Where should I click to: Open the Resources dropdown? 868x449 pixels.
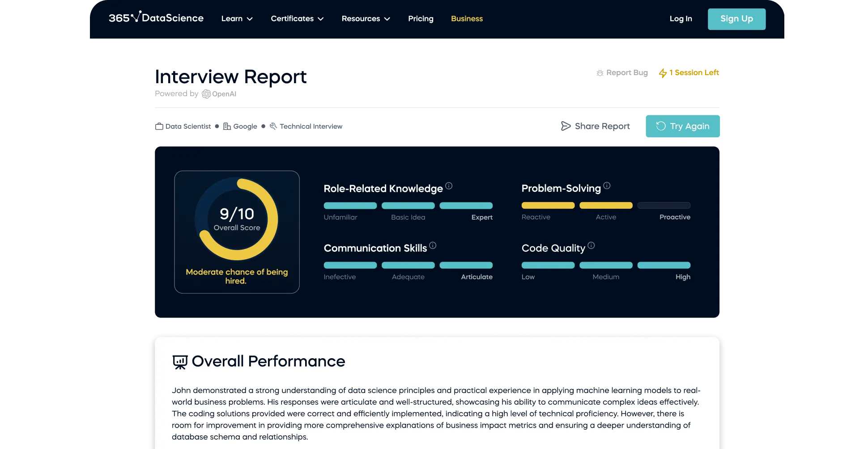click(366, 19)
